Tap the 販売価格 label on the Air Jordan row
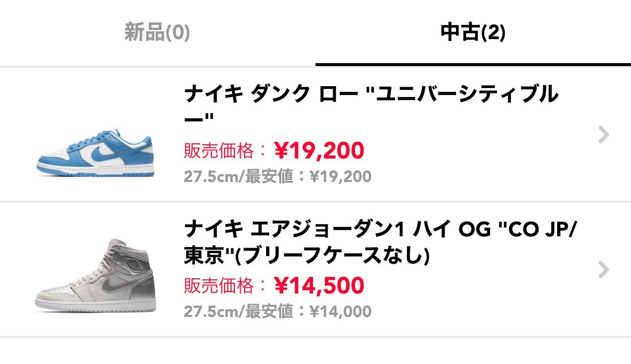Screen dimensions: 631x364 pyautogui.click(x=218, y=284)
